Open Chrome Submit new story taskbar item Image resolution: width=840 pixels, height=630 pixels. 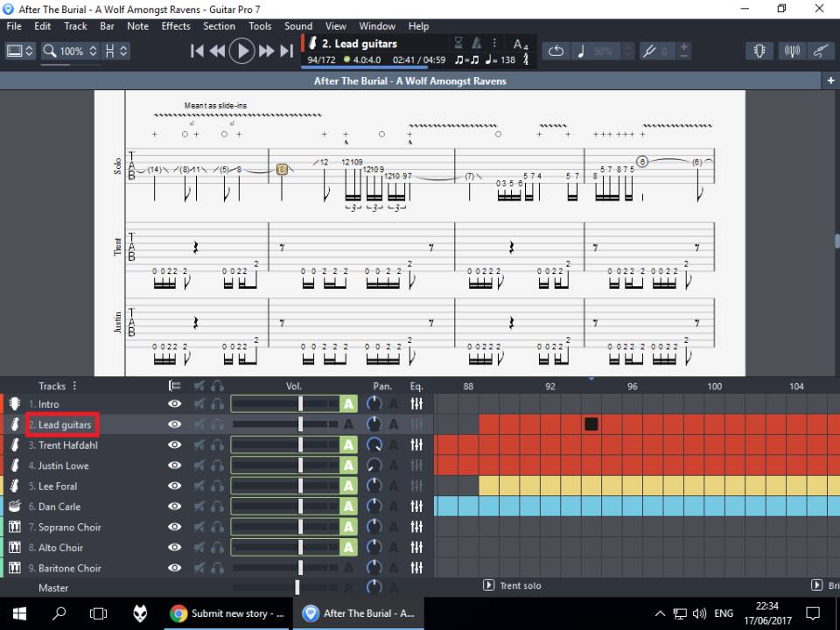point(227,614)
